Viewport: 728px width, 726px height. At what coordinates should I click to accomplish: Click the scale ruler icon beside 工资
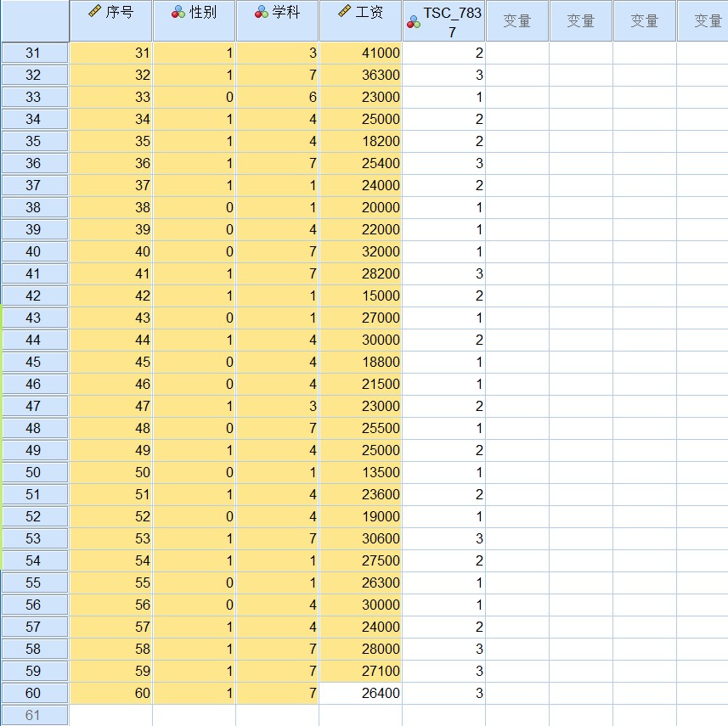point(345,11)
